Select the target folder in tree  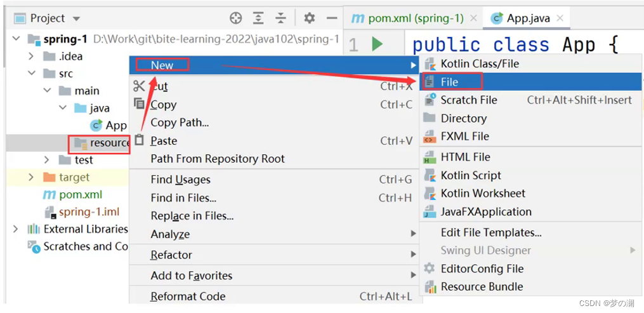click(x=66, y=177)
